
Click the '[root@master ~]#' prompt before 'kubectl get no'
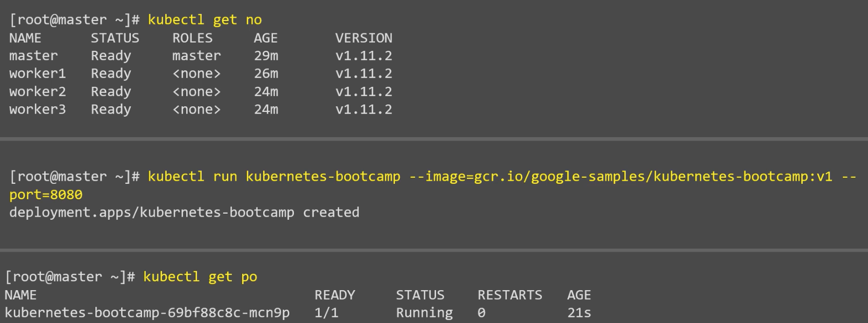coord(74,20)
